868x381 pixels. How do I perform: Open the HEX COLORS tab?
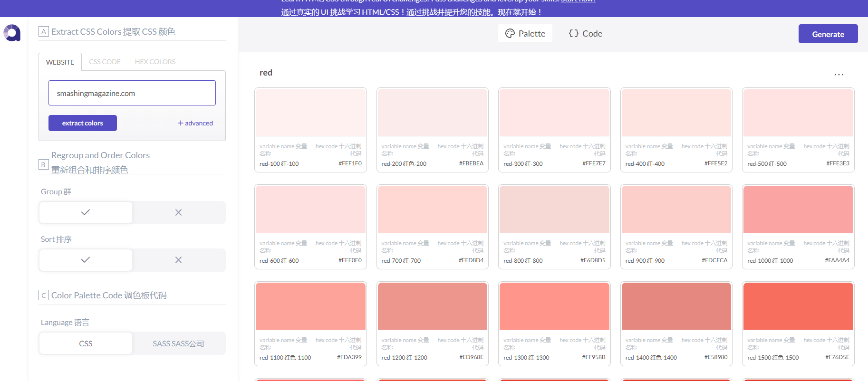point(155,62)
